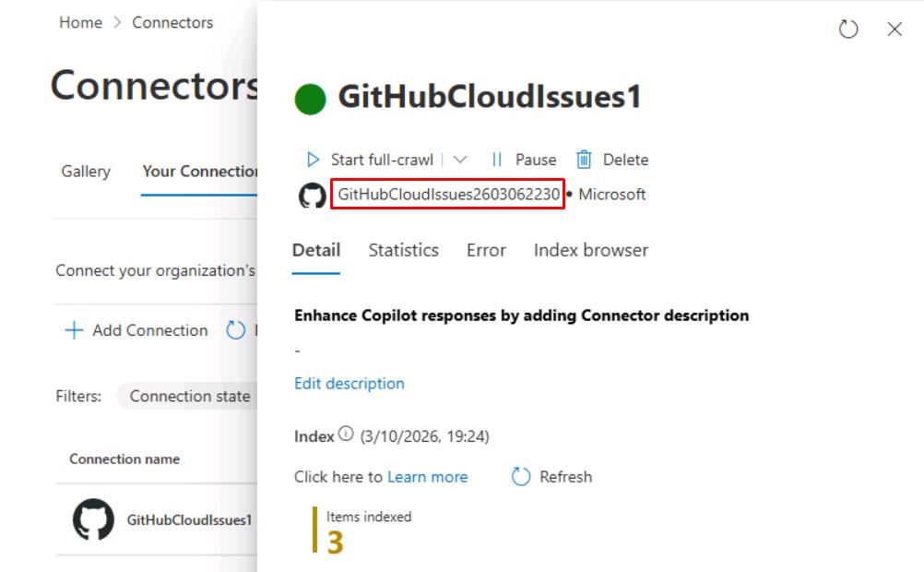Navigate to Home in breadcrumb
Screen dimensions: 924x572
pyautogui.click(x=81, y=22)
